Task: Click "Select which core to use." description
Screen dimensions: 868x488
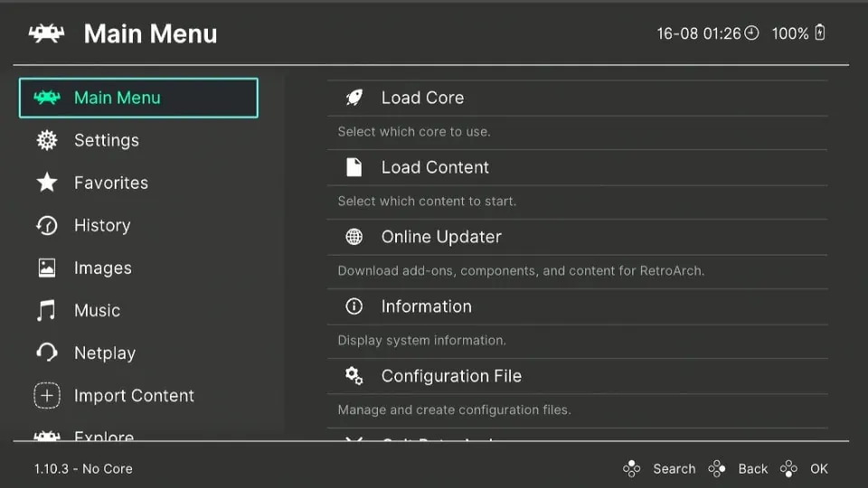Action: tap(414, 132)
